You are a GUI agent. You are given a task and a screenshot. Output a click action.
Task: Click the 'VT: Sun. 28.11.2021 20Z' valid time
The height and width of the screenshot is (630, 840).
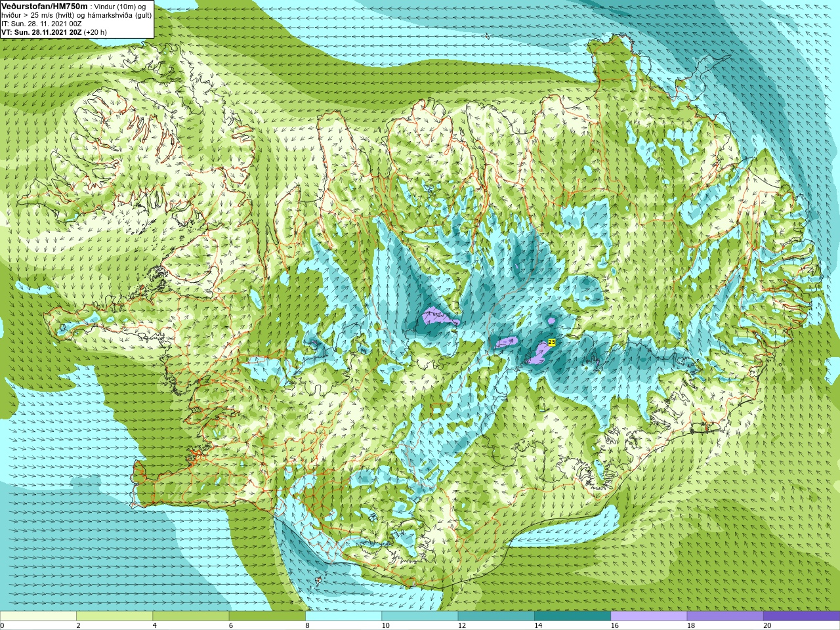(41, 32)
